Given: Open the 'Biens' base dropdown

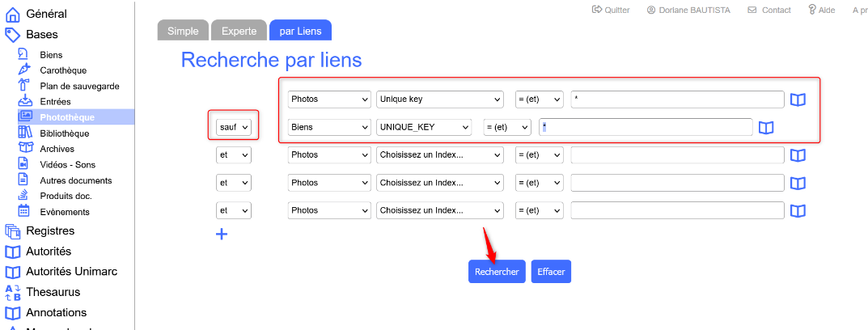Looking at the screenshot, I should 329,127.
